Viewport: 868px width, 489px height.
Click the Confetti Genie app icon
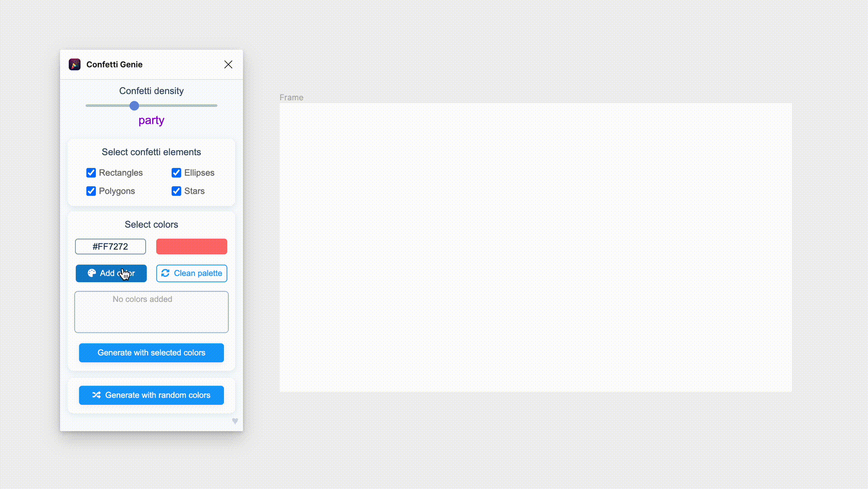point(74,64)
